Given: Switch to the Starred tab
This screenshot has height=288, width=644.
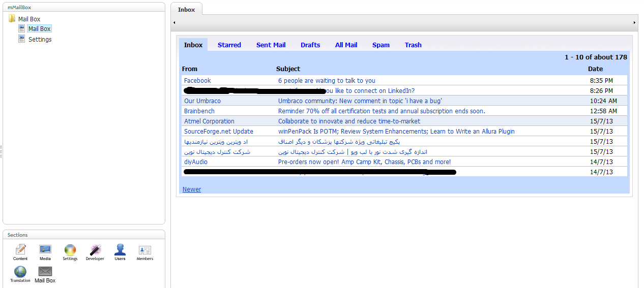Looking at the screenshot, I should 229,45.
